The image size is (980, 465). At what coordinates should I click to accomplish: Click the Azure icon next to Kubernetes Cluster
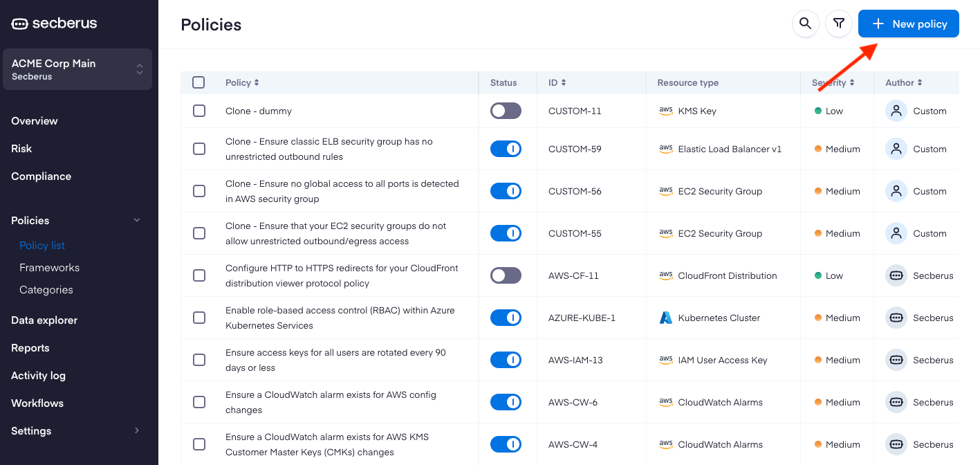[x=666, y=318]
